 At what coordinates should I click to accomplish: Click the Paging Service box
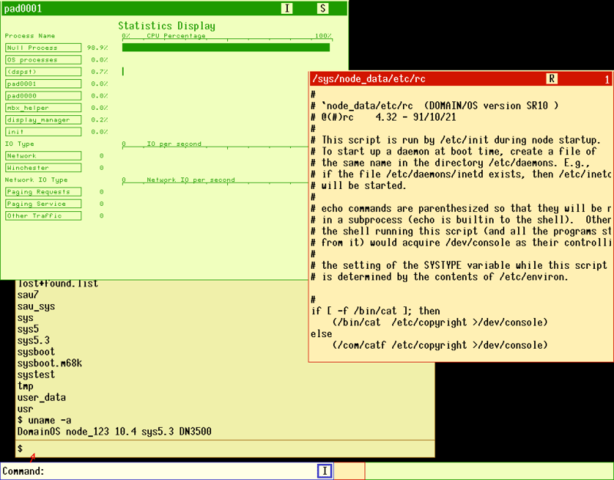point(43,204)
